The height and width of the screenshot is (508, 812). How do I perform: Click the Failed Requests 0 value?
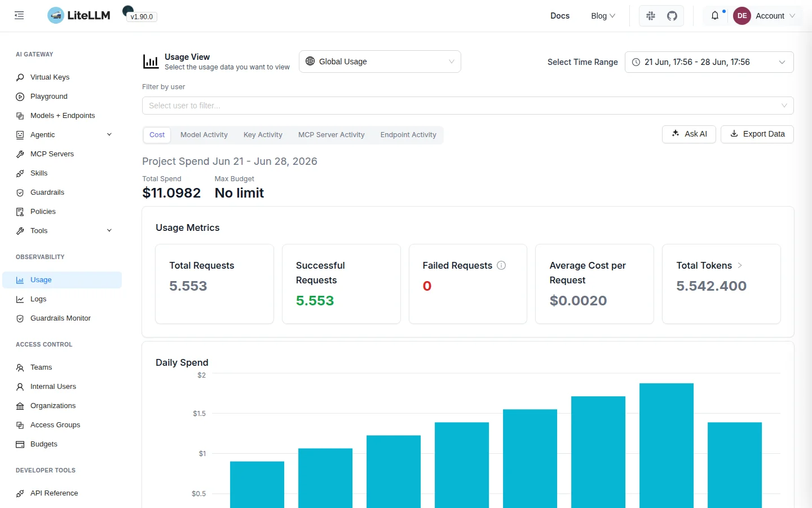pyautogui.click(x=427, y=286)
